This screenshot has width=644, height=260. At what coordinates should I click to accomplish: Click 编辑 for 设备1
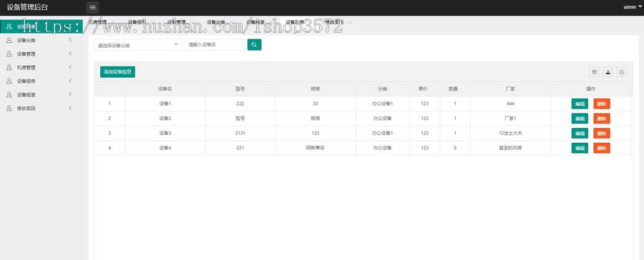[x=580, y=104]
